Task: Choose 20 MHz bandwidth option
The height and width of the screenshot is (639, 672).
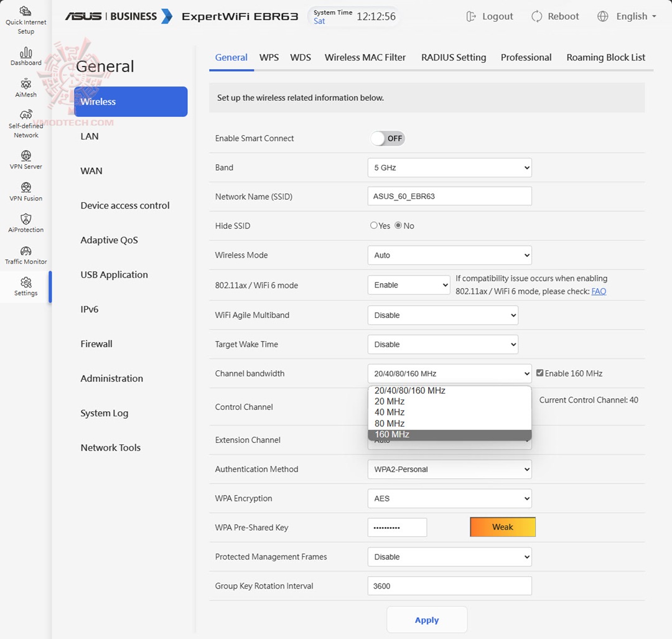Action: [450, 401]
